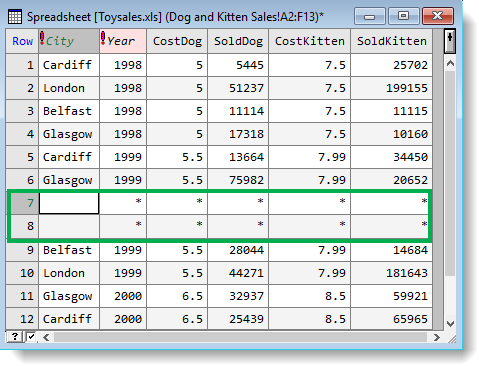
Task: Click the red factor marker on Year column
Action: coord(103,38)
